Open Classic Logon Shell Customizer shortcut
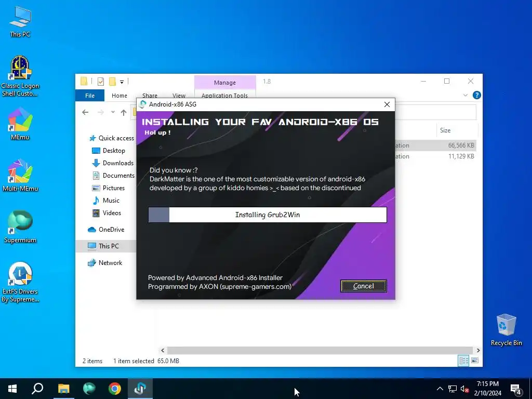The height and width of the screenshot is (399, 532). coord(20,76)
